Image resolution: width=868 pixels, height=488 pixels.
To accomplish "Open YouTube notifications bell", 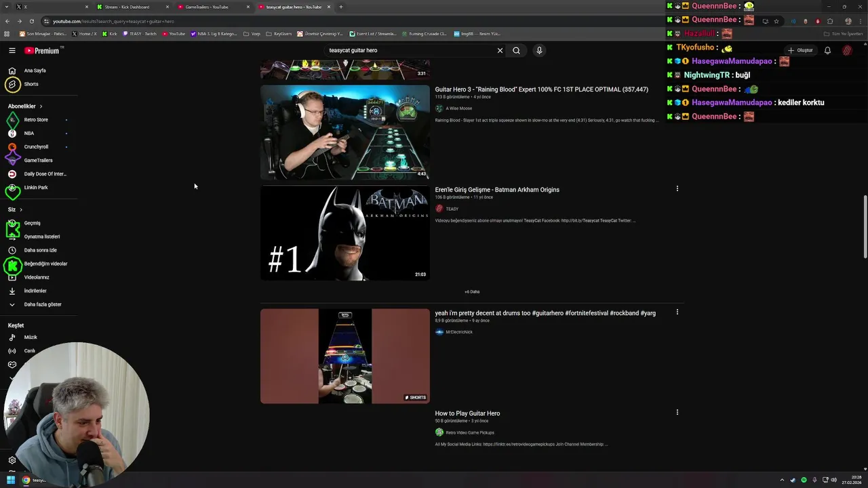I will point(827,50).
